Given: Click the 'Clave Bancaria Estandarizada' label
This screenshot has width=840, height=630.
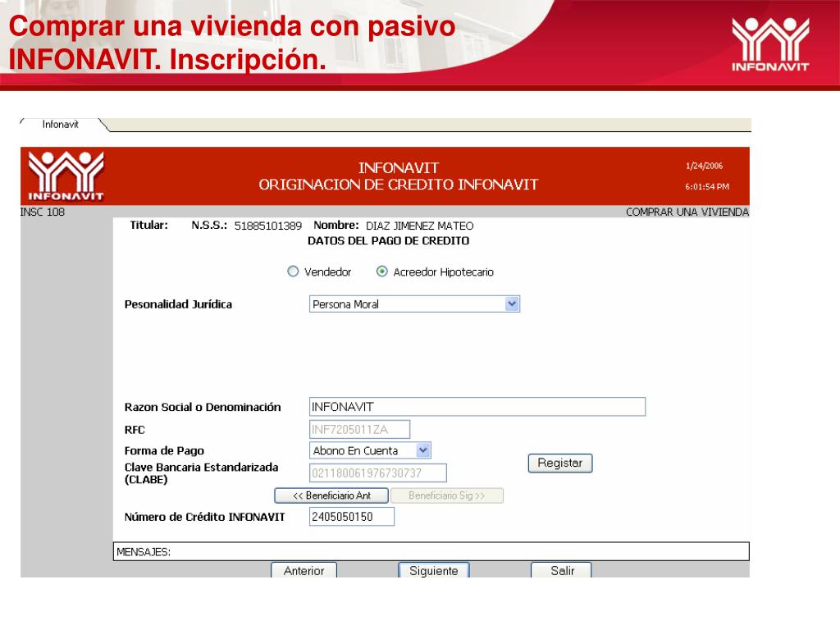Looking at the screenshot, I should [202, 467].
